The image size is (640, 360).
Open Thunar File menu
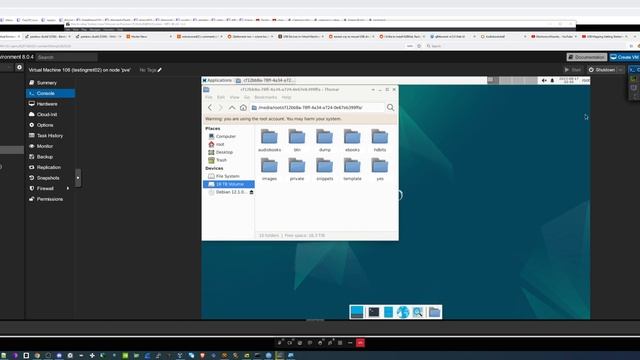(209, 97)
